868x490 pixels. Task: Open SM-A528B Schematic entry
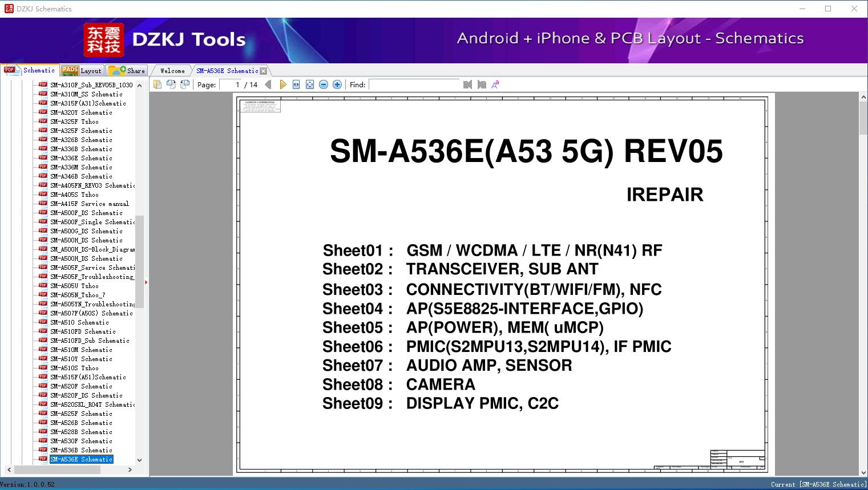(x=81, y=432)
